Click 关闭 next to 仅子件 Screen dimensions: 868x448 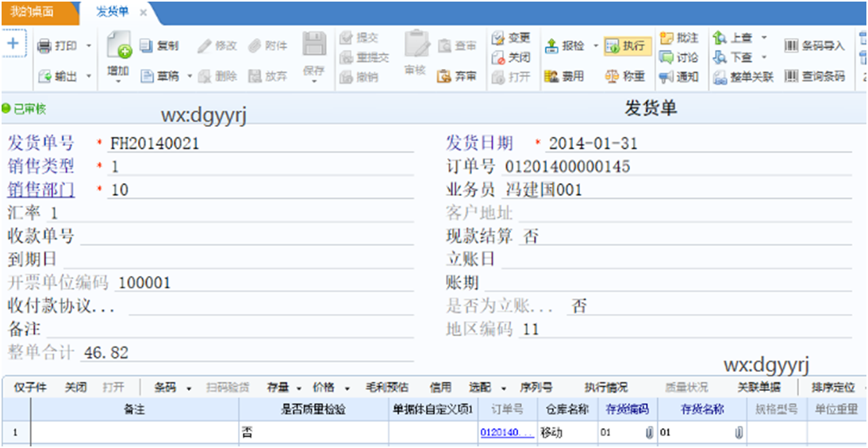(x=75, y=388)
